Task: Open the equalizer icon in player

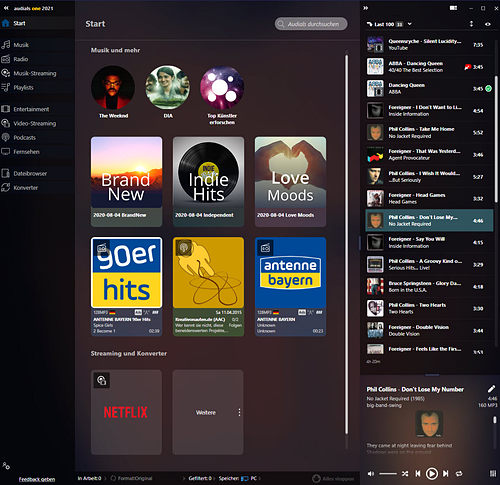Action: click(x=493, y=474)
